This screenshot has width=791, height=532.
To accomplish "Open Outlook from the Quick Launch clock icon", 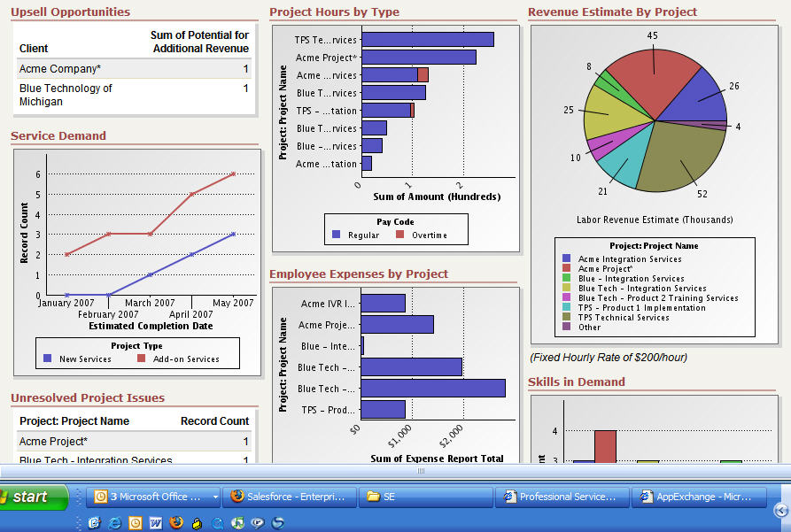I will pos(136,523).
